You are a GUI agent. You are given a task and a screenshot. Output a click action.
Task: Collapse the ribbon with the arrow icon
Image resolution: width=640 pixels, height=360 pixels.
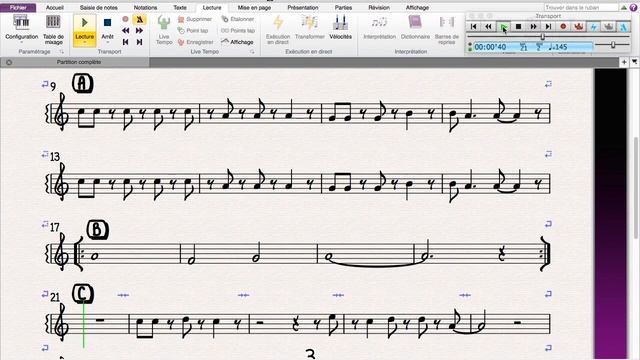coord(624,7)
